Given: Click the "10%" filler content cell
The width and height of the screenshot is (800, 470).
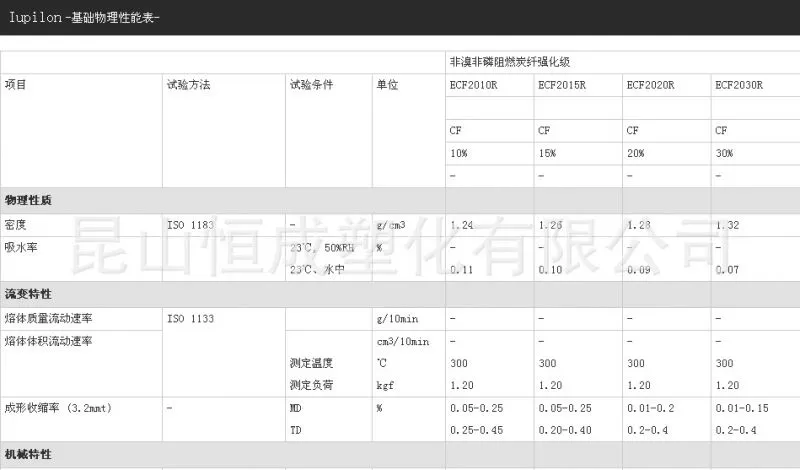Looking at the screenshot, I should point(459,153).
